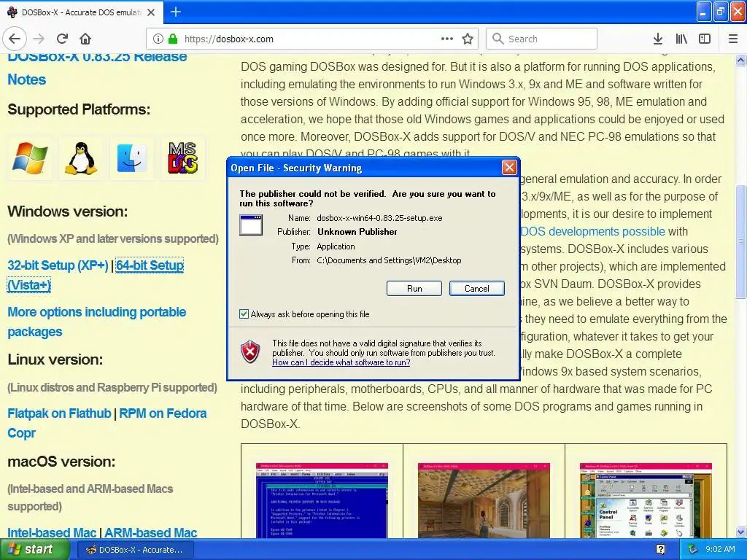Click the help icon in system tray
This screenshot has width=747, height=560.
(660, 549)
